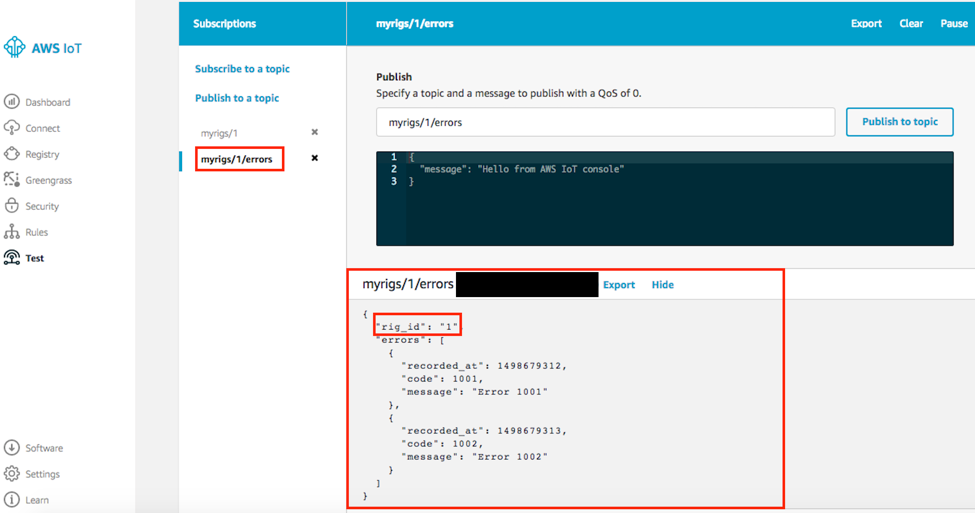Click the "recorded_at": 1498679313 line
Screen dimensions: 975x513
[484, 430]
